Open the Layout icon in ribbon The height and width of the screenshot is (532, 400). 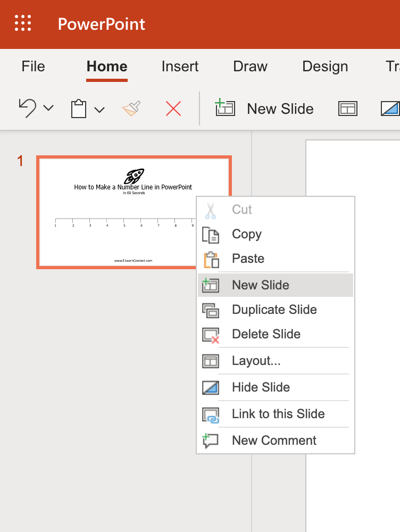click(x=348, y=109)
